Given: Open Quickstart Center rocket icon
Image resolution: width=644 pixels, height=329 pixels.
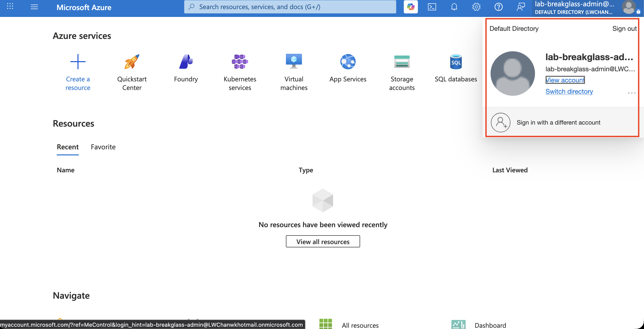Looking at the screenshot, I should coord(132,61).
